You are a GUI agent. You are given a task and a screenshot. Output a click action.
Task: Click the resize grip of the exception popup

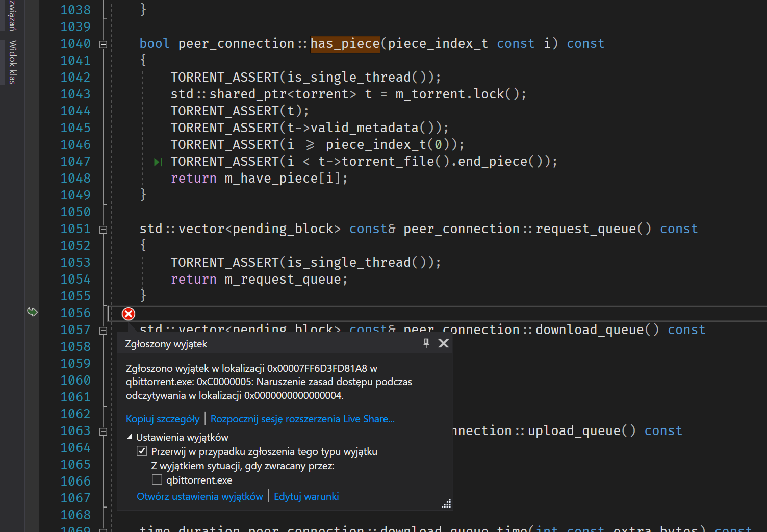tap(446, 503)
